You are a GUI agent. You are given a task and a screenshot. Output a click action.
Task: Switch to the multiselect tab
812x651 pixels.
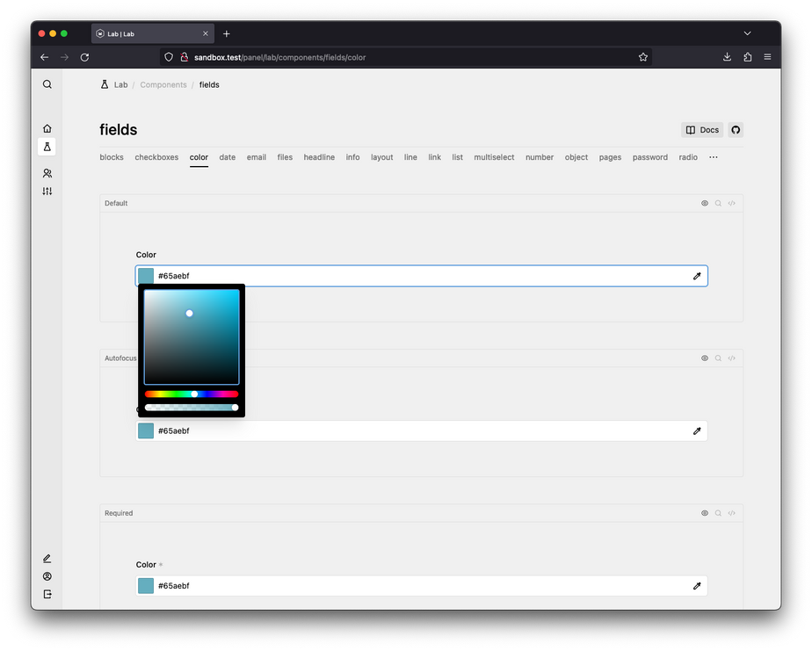[x=494, y=157]
